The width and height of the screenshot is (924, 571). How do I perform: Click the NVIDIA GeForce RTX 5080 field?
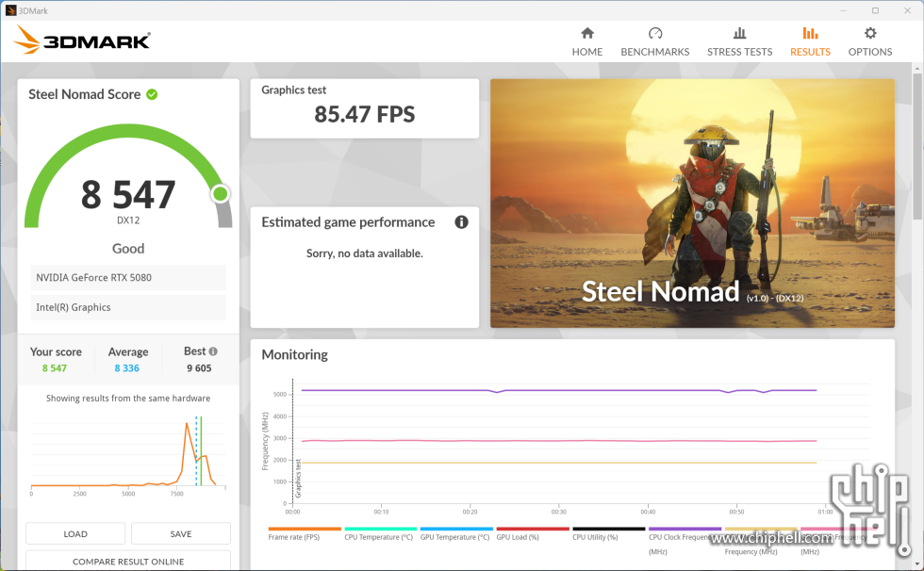128,277
